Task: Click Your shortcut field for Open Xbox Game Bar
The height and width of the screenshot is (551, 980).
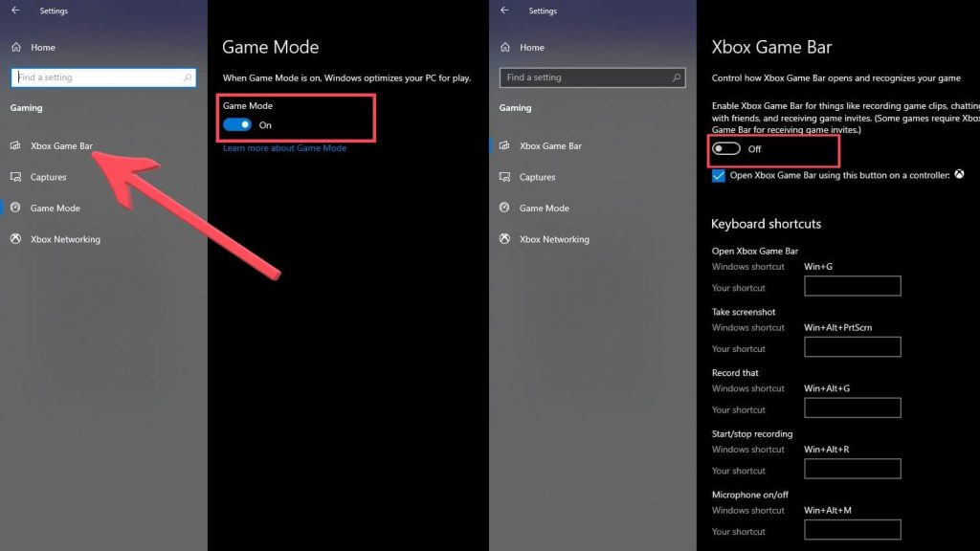Action: coord(853,286)
